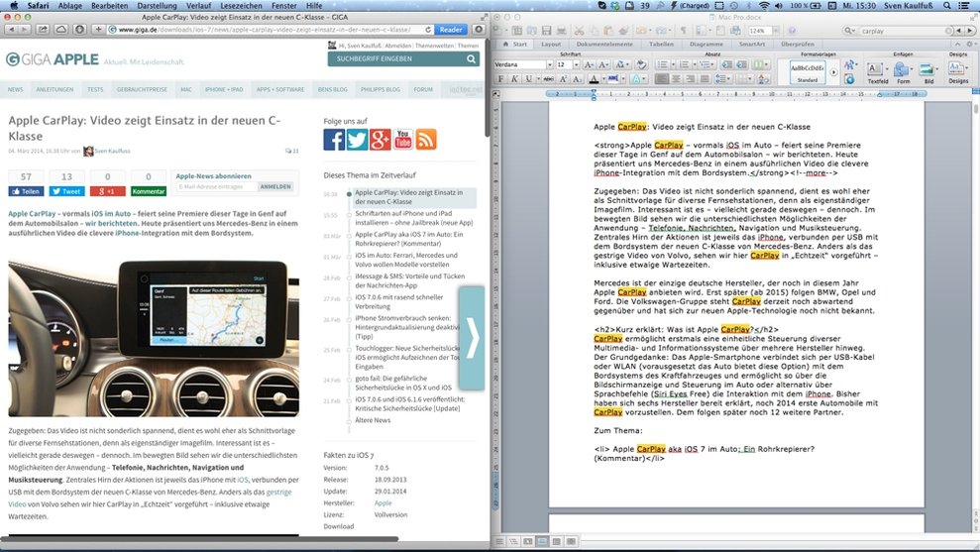Screen dimensions: 980x552
Task: Click Format Painter brush in Word toolbar
Action: click(623, 30)
